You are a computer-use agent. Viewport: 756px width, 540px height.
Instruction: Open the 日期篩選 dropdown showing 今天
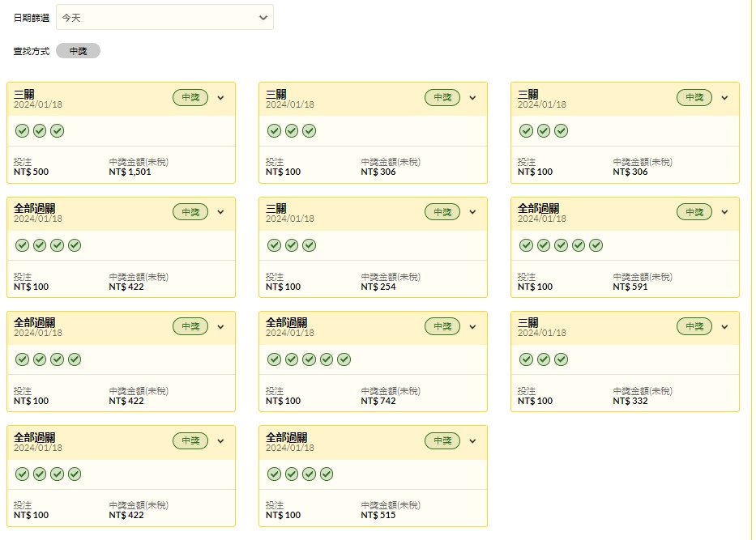[x=164, y=17]
